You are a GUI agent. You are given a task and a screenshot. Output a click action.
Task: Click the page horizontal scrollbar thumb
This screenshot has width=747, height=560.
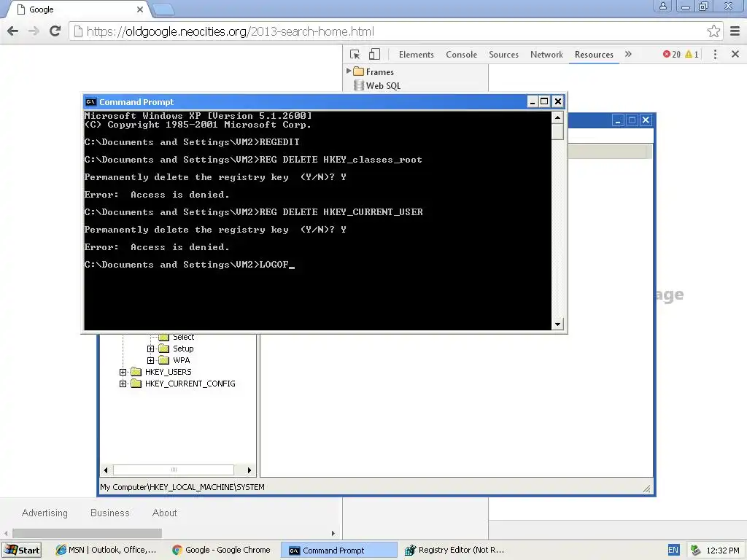[x=88, y=533]
